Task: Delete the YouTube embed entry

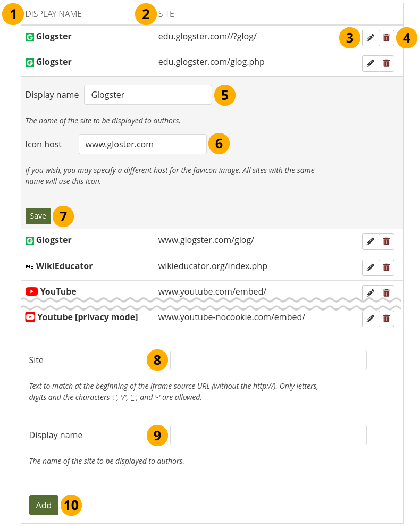Action: [x=387, y=292]
